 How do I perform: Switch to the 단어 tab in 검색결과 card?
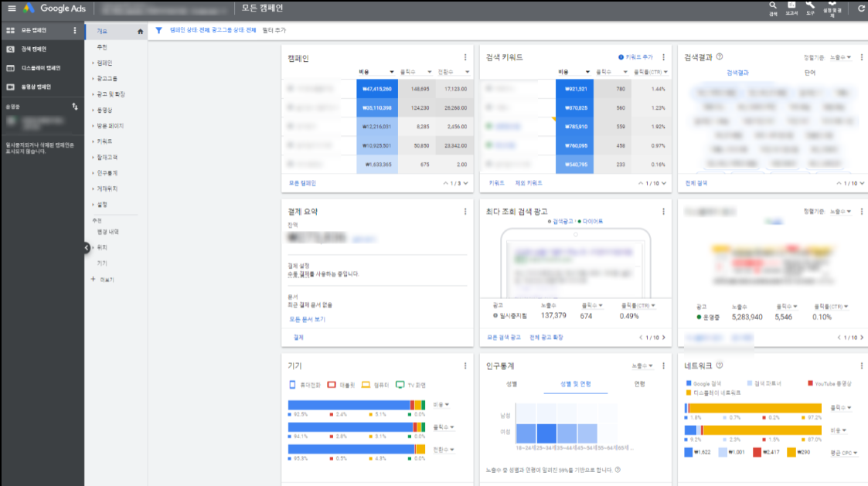[809, 70]
